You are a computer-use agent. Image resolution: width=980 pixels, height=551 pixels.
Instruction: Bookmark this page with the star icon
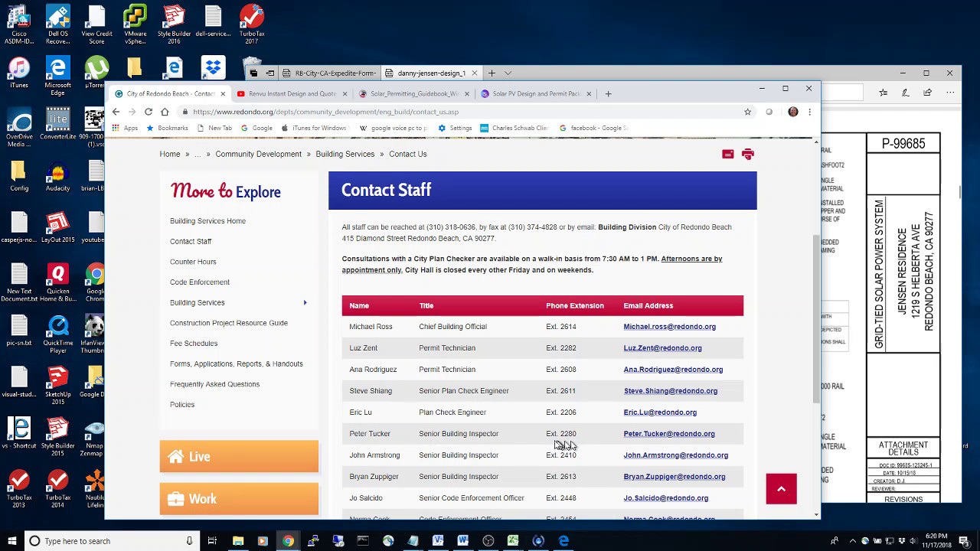[747, 112]
